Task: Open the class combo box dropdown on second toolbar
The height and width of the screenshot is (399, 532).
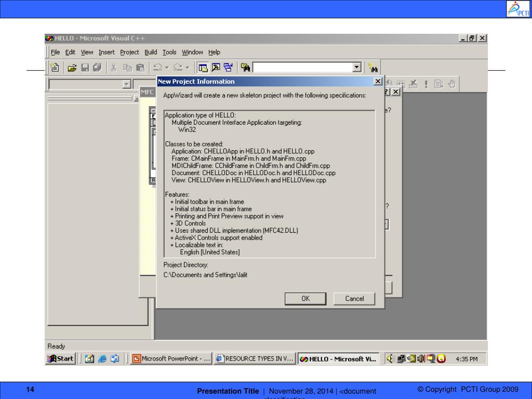Action: [127, 84]
